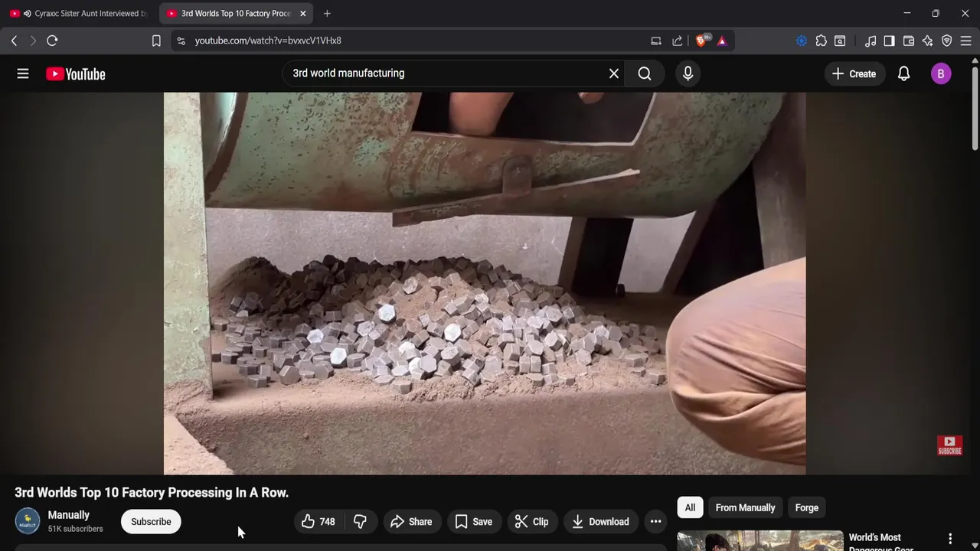Click the magnifier search button
Screen dimensions: 980x551
click(x=645, y=73)
